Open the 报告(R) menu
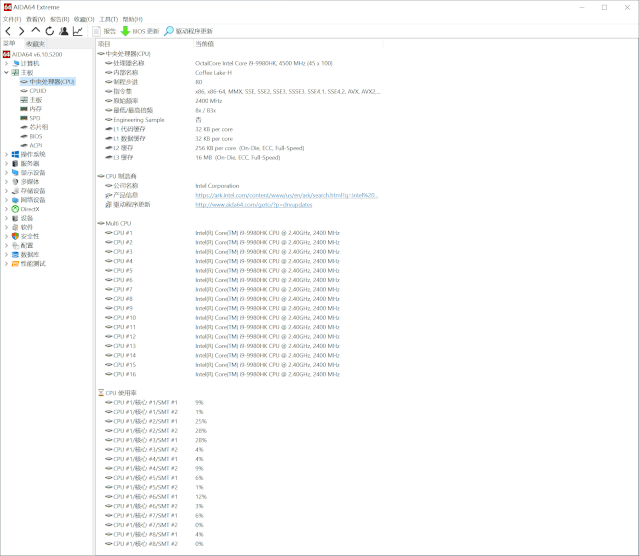 pyautogui.click(x=59, y=19)
